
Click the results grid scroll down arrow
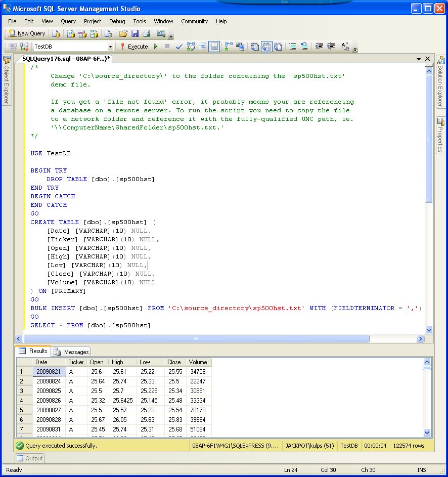tap(427, 432)
